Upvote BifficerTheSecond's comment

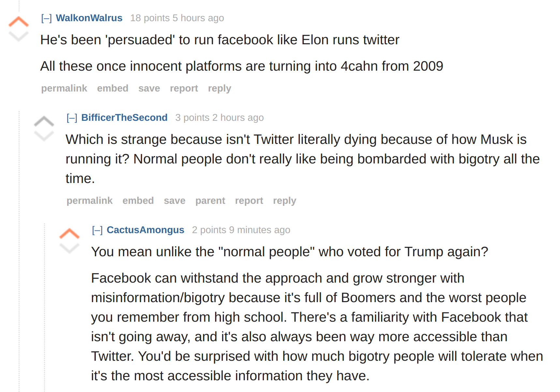click(44, 121)
